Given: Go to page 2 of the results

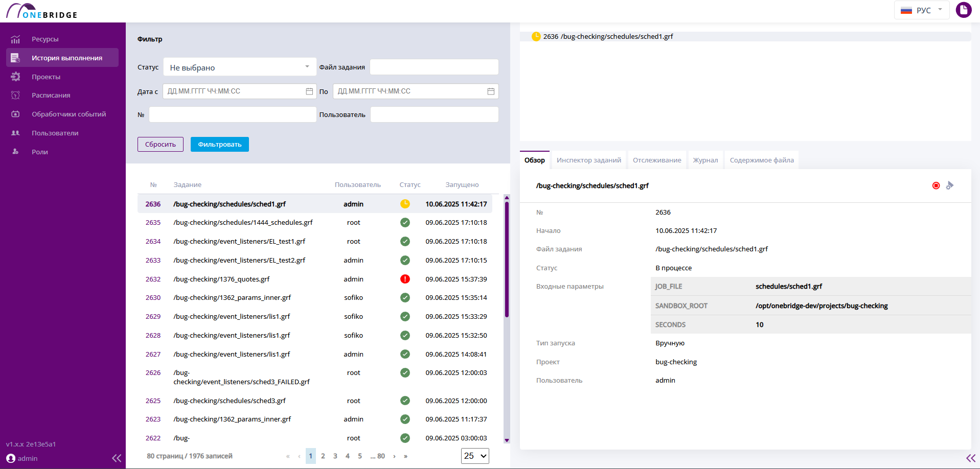Looking at the screenshot, I should tap(323, 456).
